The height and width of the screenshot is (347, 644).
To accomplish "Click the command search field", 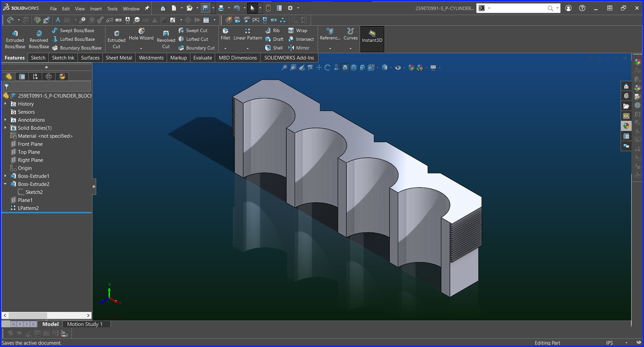I will click(x=516, y=8).
